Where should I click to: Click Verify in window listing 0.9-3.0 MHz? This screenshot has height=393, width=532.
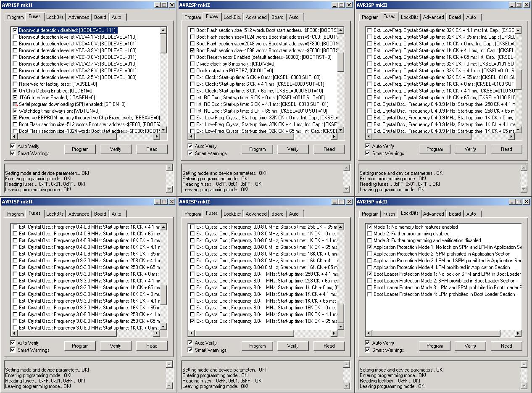click(116, 346)
